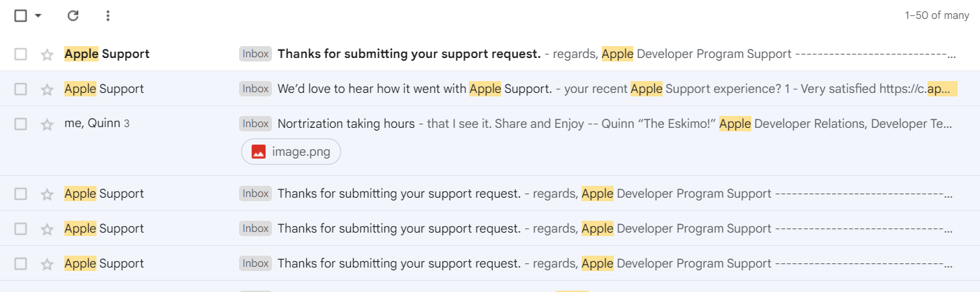The image size is (980, 292).
Task: Open the More options three-dot menu
Action: 107,15
